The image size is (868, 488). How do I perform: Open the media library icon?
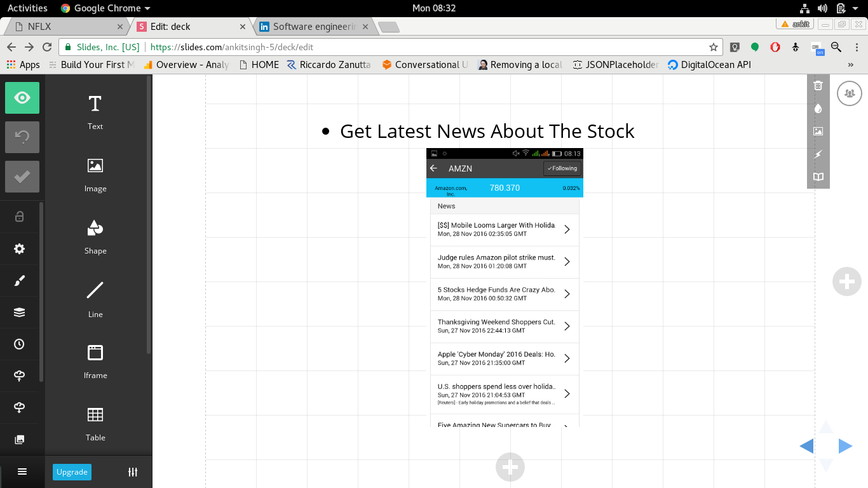[20, 439]
